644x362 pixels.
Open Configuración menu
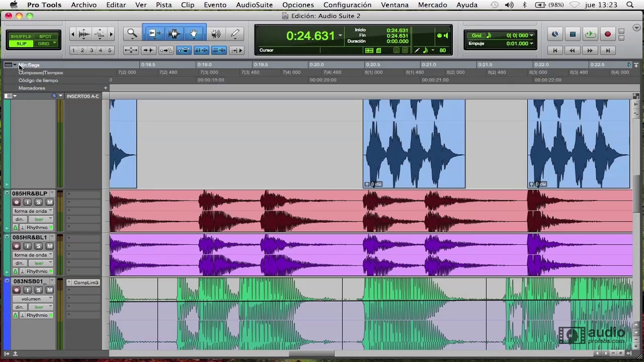click(x=347, y=5)
